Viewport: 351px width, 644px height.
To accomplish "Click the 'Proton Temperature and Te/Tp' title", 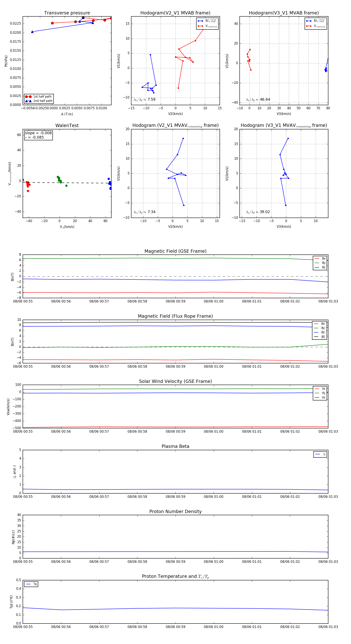I will tap(175, 576).
